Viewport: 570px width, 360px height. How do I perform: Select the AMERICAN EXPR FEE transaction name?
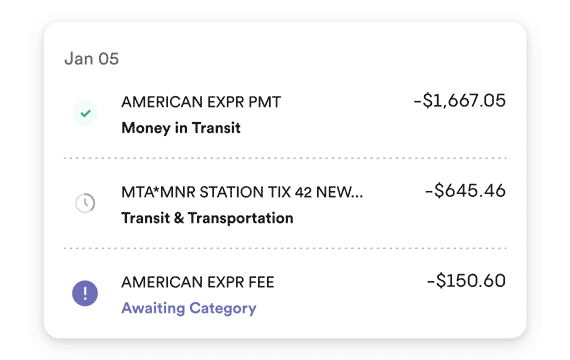click(x=198, y=282)
